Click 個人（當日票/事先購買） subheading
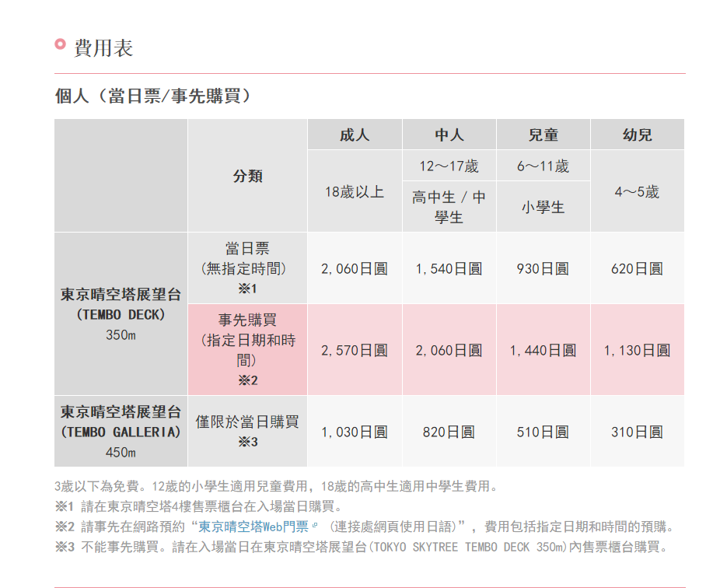 pos(152,96)
